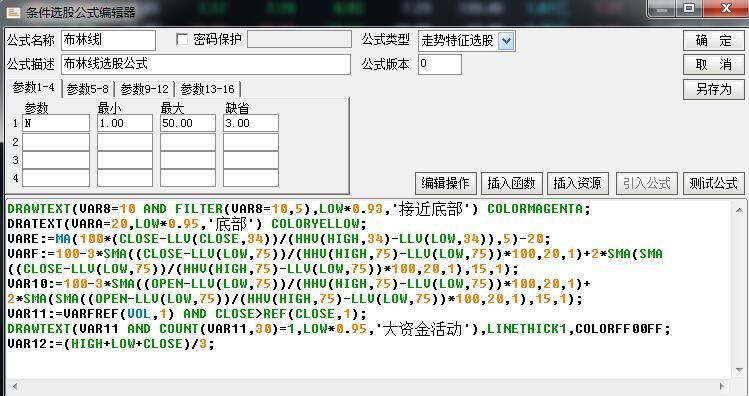Screen dimensions: 749x396
Task: Switch to the 参数5-8 tab
Action: tap(88, 89)
